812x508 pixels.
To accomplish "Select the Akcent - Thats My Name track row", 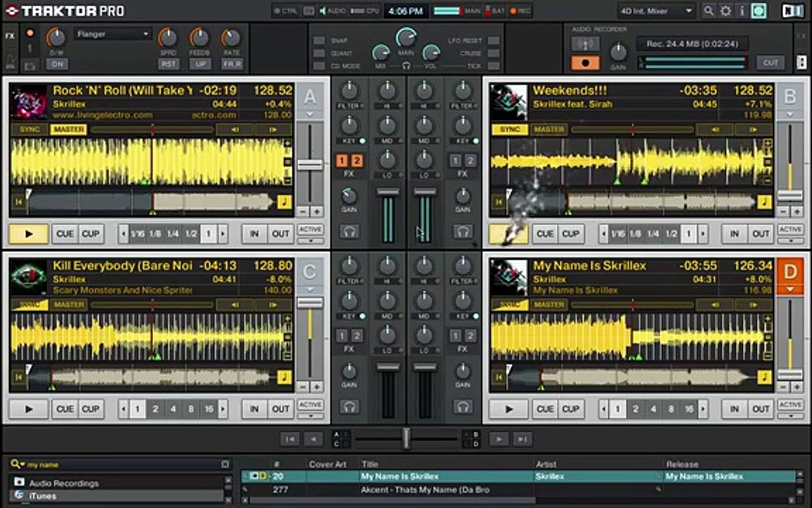I will pos(518,490).
